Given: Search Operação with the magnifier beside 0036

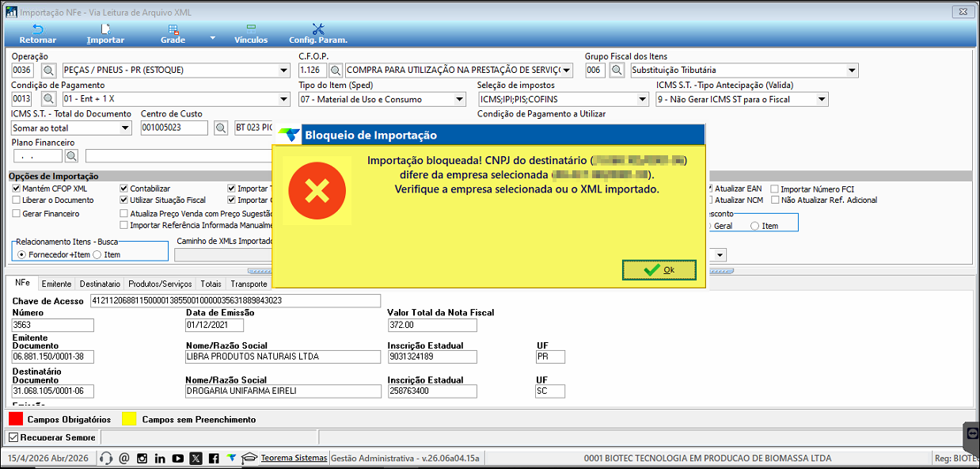Looking at the screenshot, I should (x=47, y=71).
